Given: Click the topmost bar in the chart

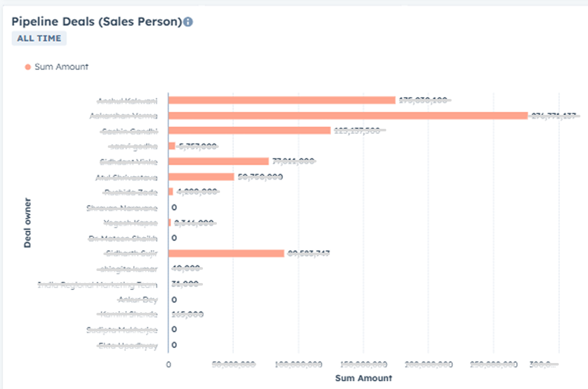Looking at the screenshot, I should point(282,100).
